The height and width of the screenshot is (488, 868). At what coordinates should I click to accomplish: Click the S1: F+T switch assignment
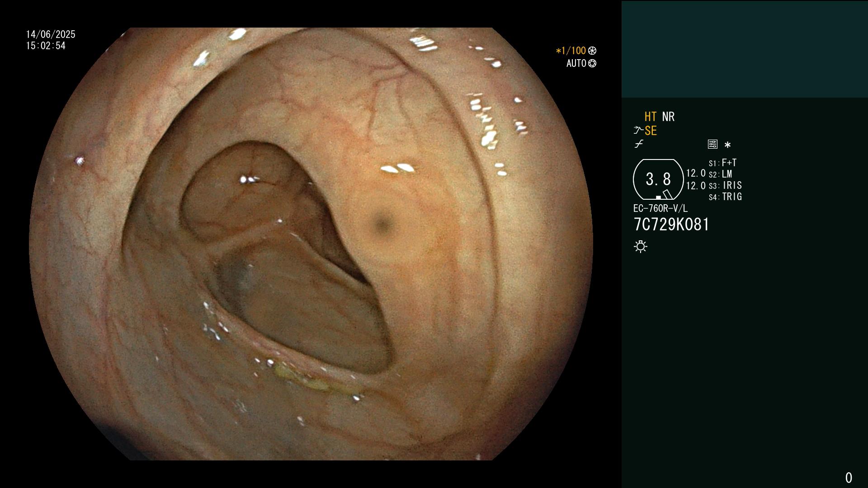pos(722,163)
